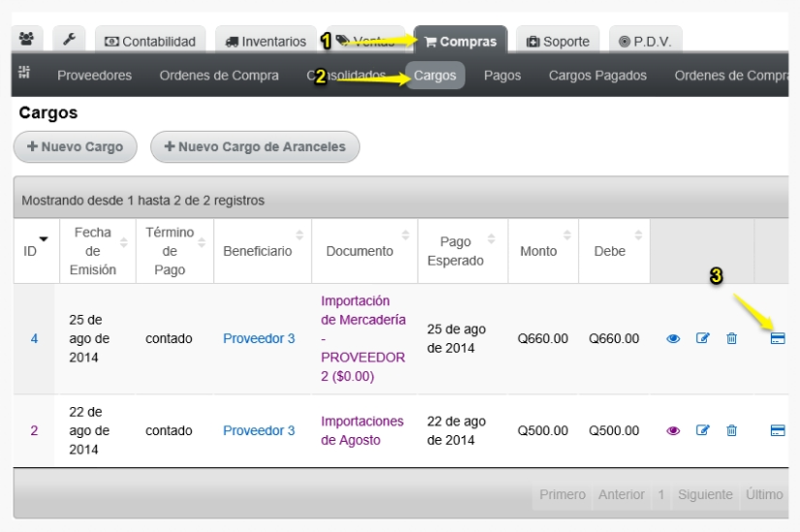Select page 1 in pagination

tap(661, 494)
